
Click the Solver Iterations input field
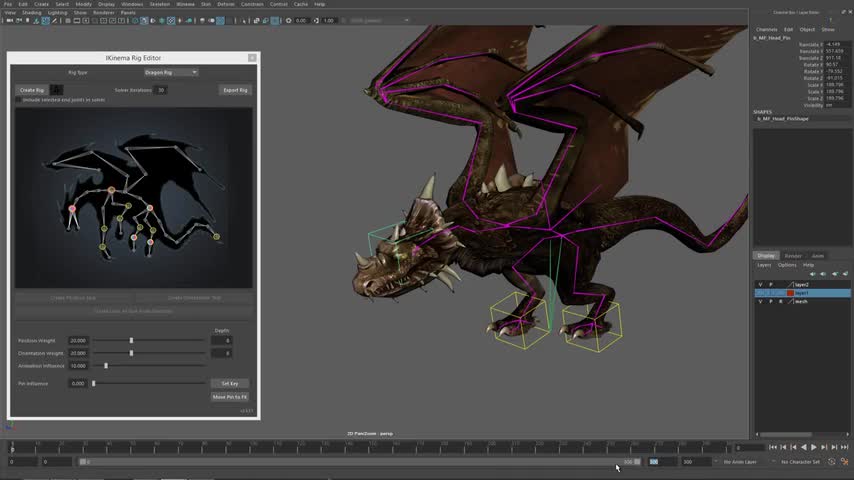tap(161, 90)
